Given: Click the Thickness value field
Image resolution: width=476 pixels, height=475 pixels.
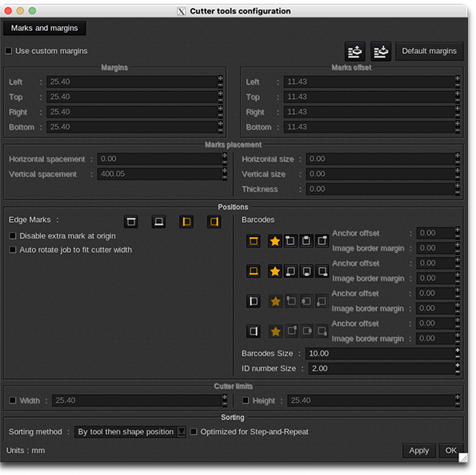Looking at the screenshot, I should (380, 189).
